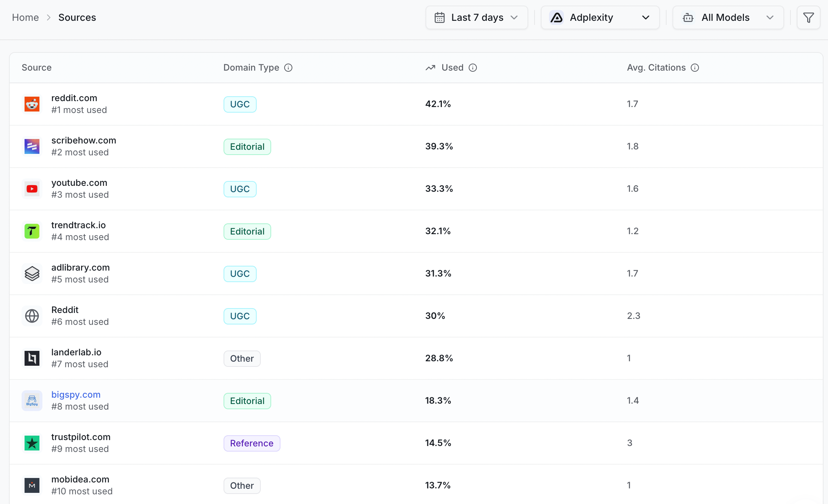
Task: Click the robot icon in models selector
Action: click(x=688, y=17)
